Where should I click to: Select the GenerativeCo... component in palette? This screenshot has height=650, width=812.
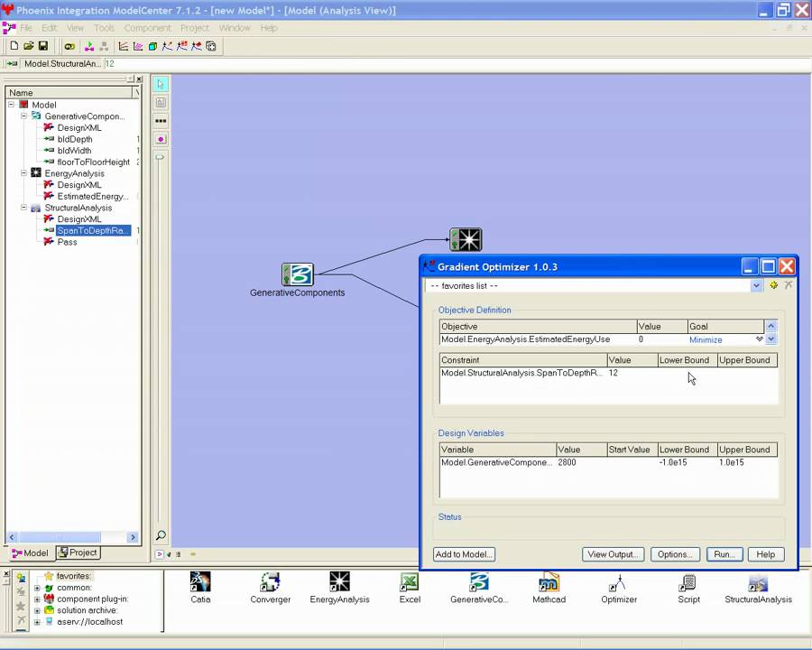click(x=479, y=581)
